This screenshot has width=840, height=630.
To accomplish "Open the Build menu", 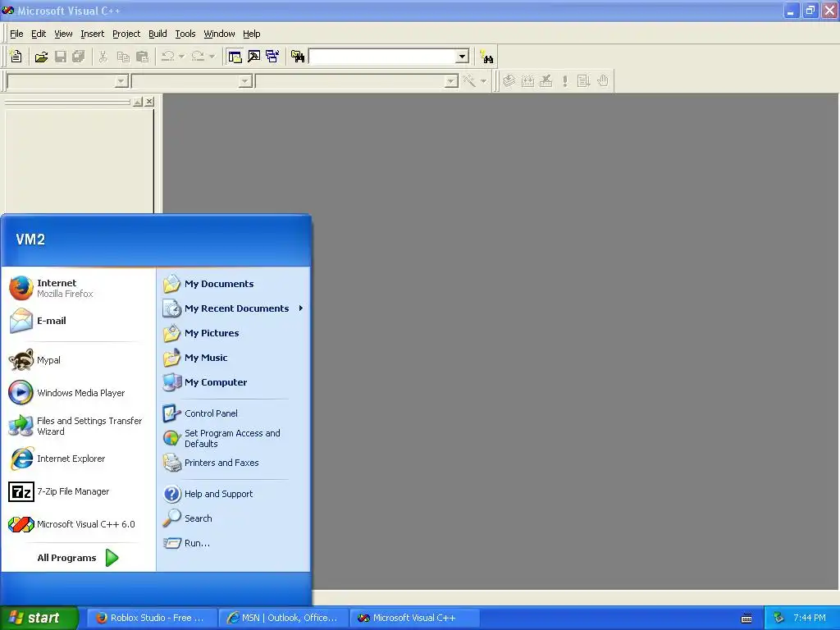I will point(157,34).
